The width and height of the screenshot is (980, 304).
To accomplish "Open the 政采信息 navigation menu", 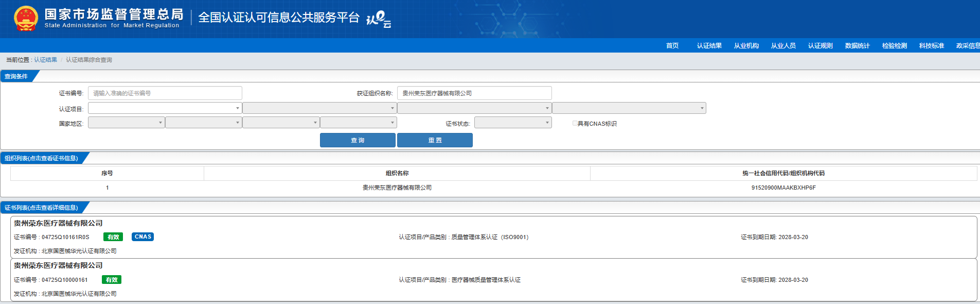I will click(x=968, y=46).
